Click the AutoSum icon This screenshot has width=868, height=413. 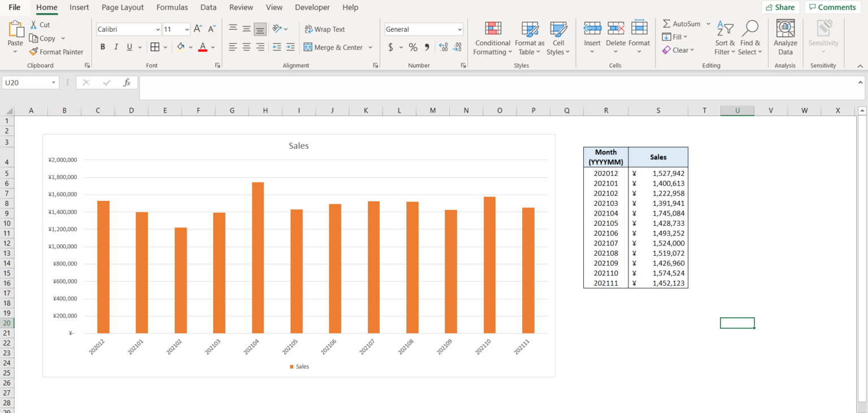(681, 24)
